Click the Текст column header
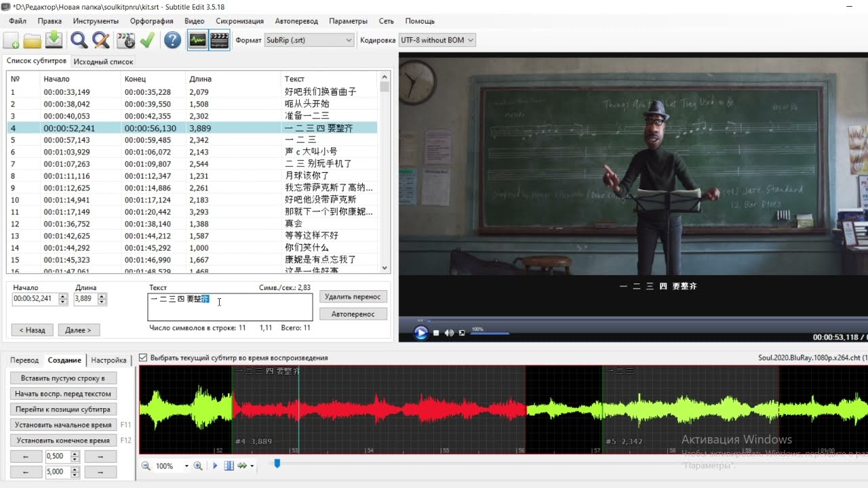 pyautogui.click(x=330, y=79)
